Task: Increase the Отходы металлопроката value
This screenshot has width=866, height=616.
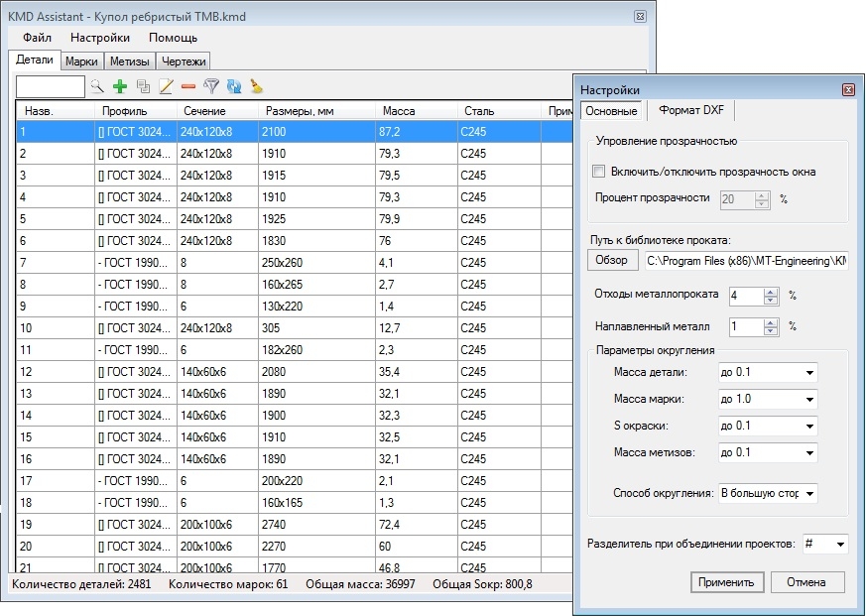Action: (771, 291)
